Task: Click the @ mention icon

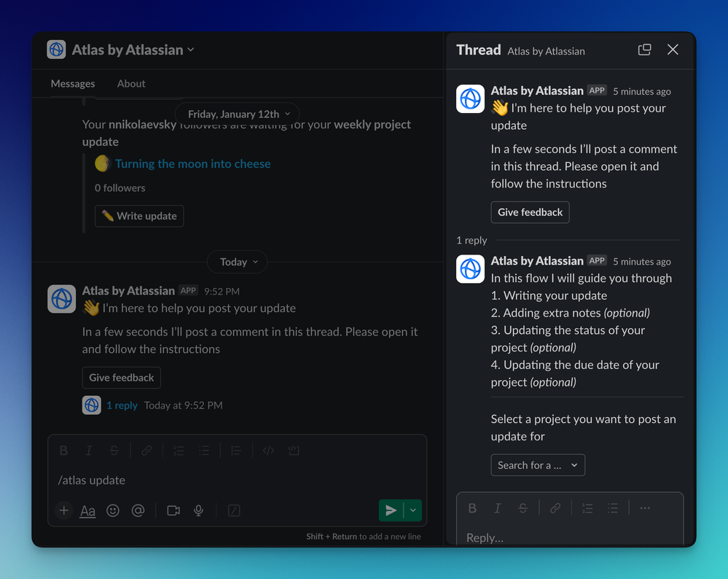Action: tap(138, 510)
